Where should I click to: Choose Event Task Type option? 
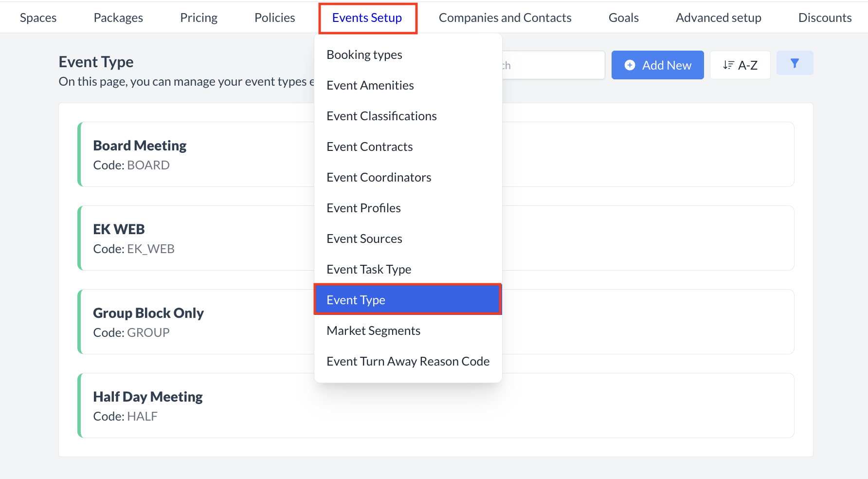coord(368,269)
